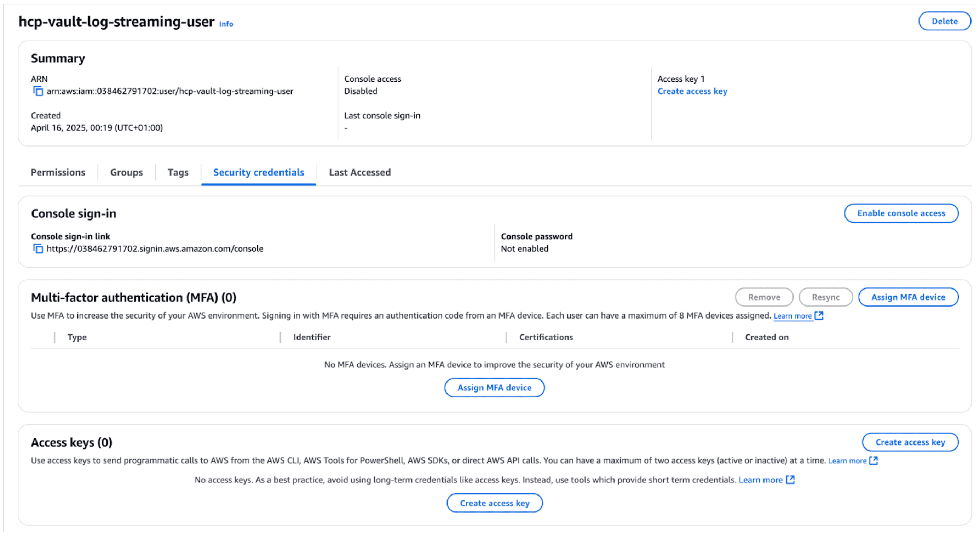Open the Learn more link in the MFA description
The height and width of the screenshot is (538, 980).
point(792,316)
